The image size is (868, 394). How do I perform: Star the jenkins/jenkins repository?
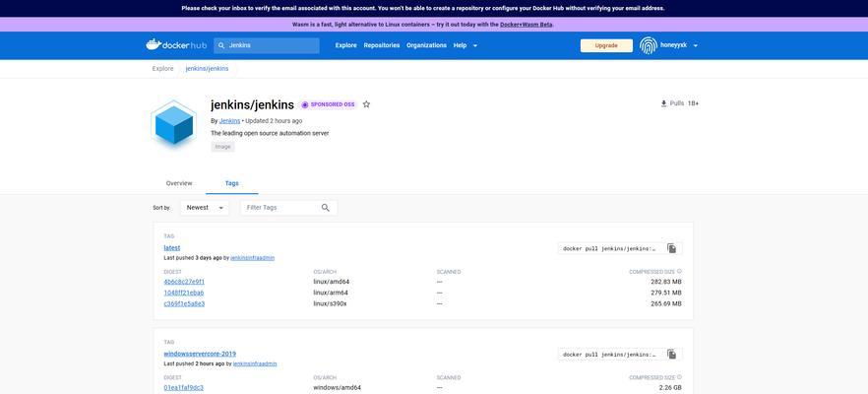pyautogui.click(x=366, y=104)
